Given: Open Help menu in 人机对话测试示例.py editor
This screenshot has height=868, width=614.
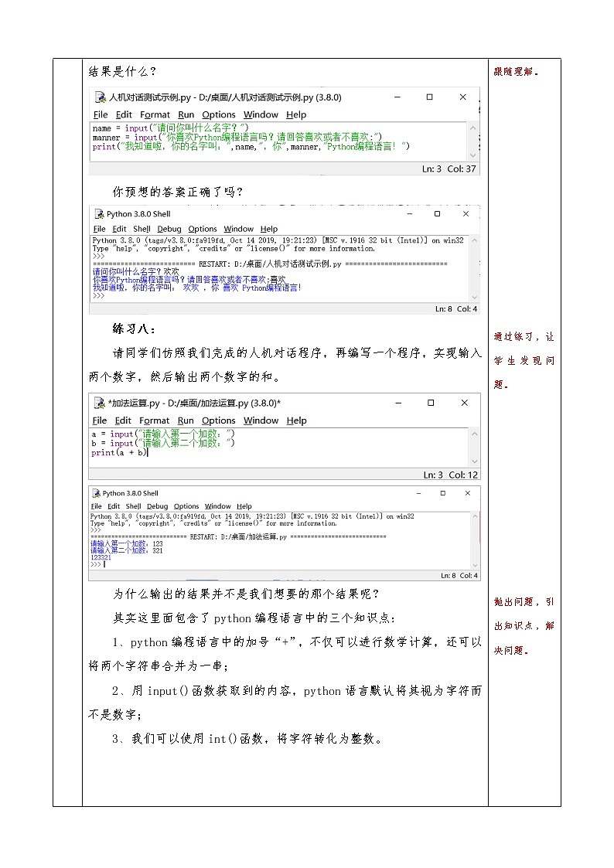Looking at the screenshot, I should pyautogui.click(x=296, y=114).
